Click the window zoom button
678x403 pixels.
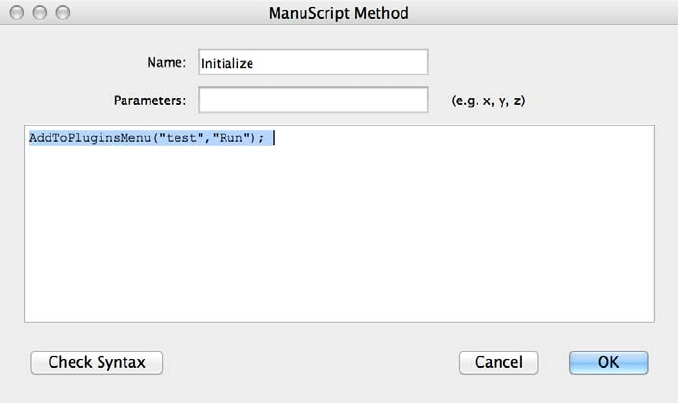tap(63, 14)
